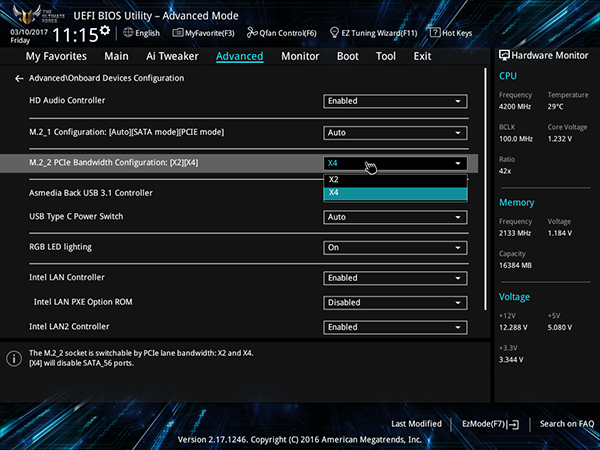Change language via English button
Image resolution: width=600 pixels, height=450 pixels.
147,33
